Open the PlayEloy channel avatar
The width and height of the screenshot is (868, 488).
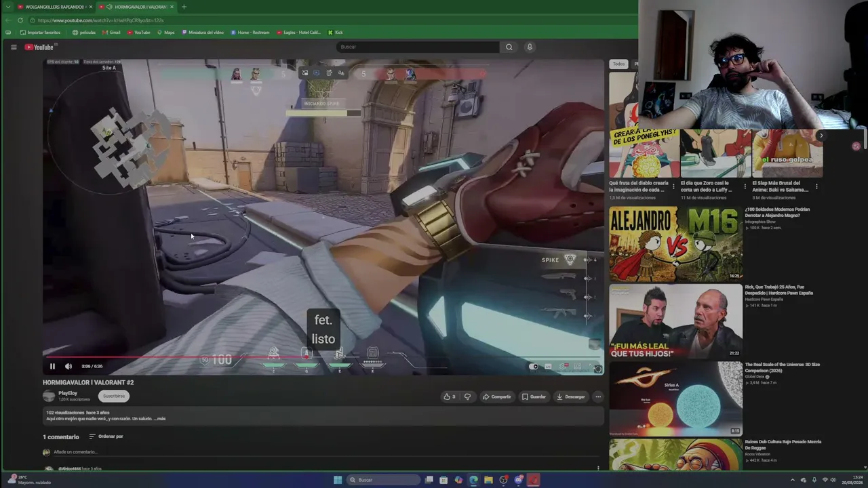(x=49, y=396)
